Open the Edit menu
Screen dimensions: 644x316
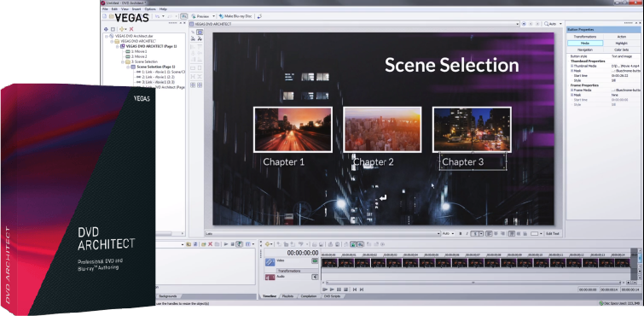(114, 9)
